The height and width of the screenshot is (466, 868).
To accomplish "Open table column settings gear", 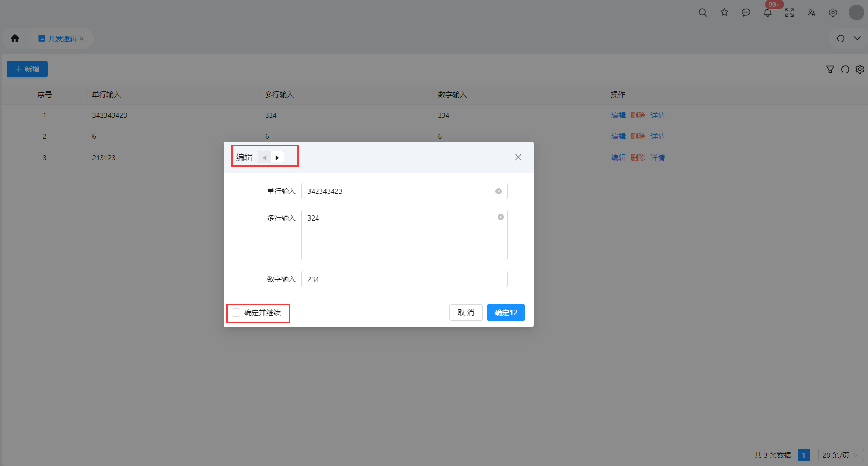I will coord(860,69).
